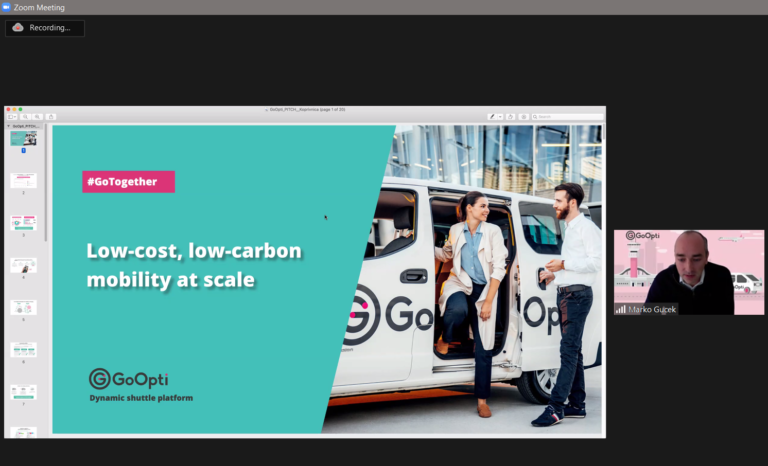Click the signal strength icon on video tile
This screenshot has width=768, height=466.
(x=621, y=309)
